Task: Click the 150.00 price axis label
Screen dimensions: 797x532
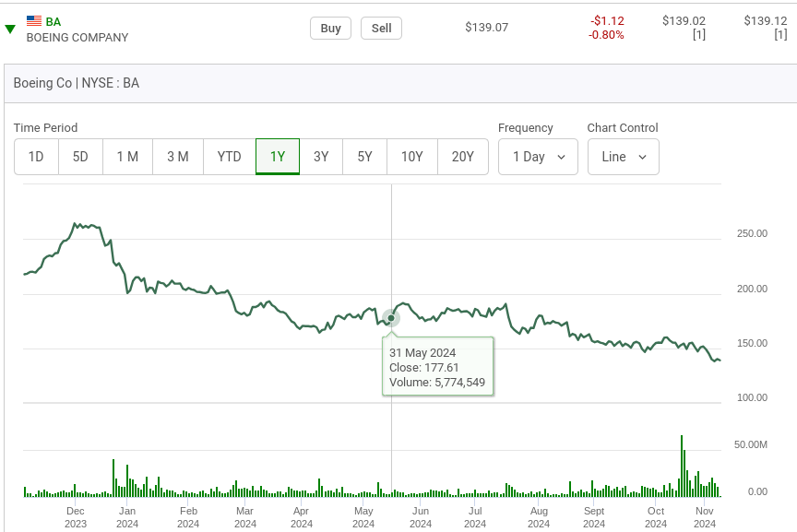Action: tap(753, 344)
